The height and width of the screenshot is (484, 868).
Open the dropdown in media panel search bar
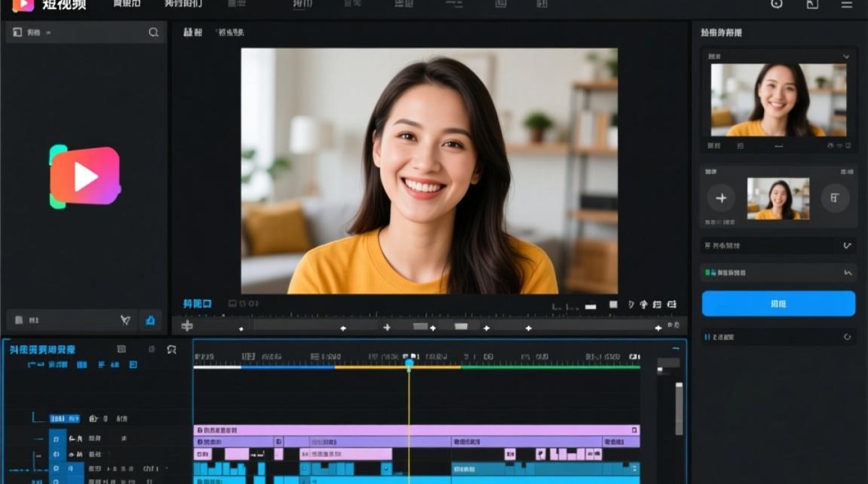click(48, 32)
